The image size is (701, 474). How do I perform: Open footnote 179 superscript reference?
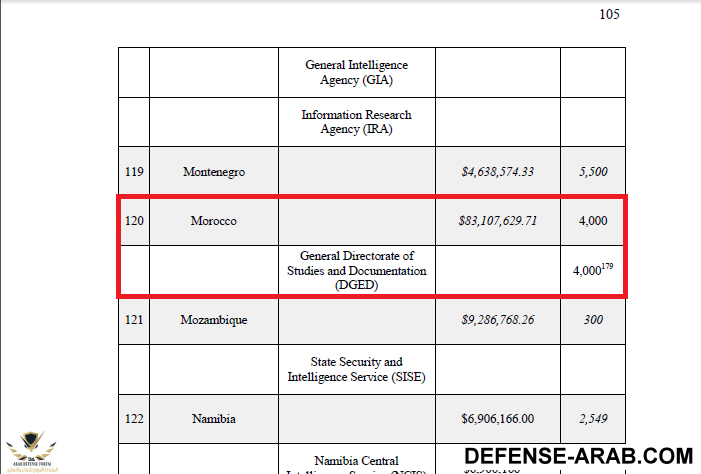click(607, 267)
